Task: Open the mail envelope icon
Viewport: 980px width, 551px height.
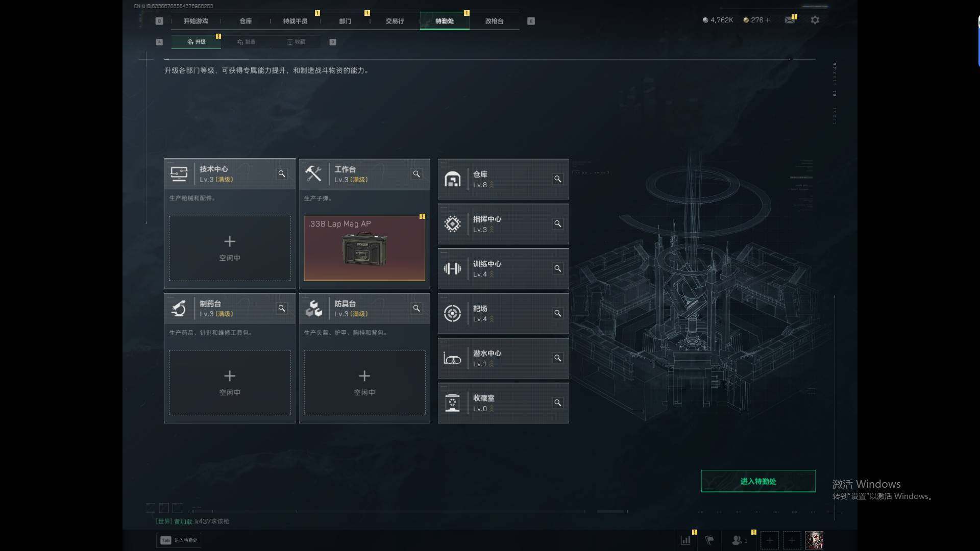Action: click(790, 20)
